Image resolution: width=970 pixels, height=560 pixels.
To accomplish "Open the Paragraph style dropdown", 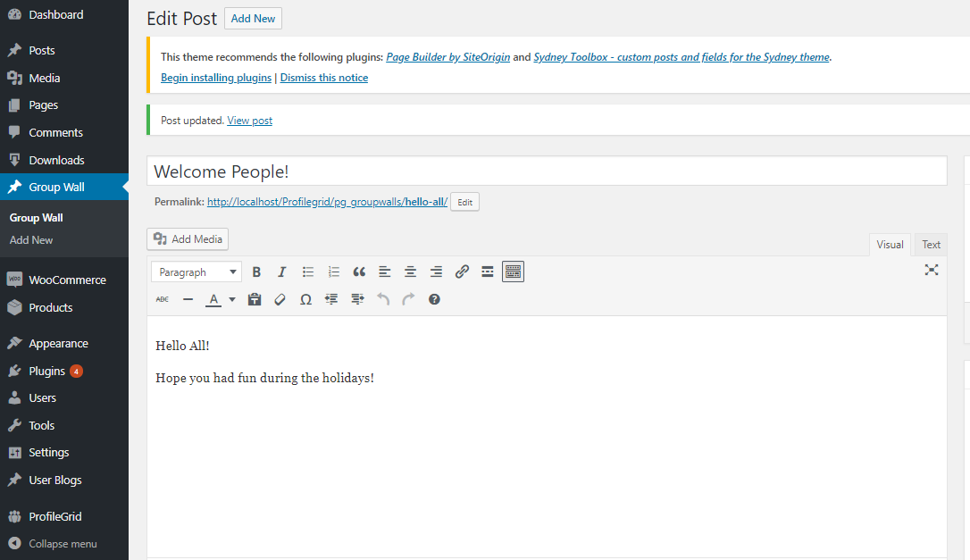I will [196, 272].
